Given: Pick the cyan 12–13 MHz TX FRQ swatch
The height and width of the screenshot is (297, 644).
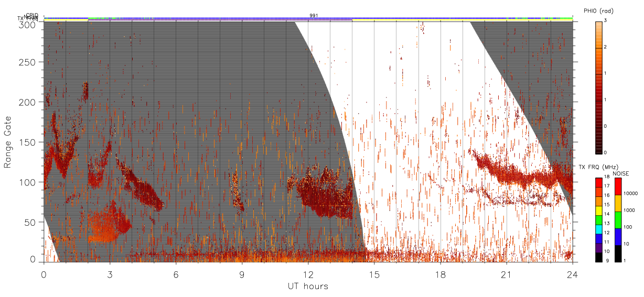Looking at the screenshot, I should pos(598,229).
